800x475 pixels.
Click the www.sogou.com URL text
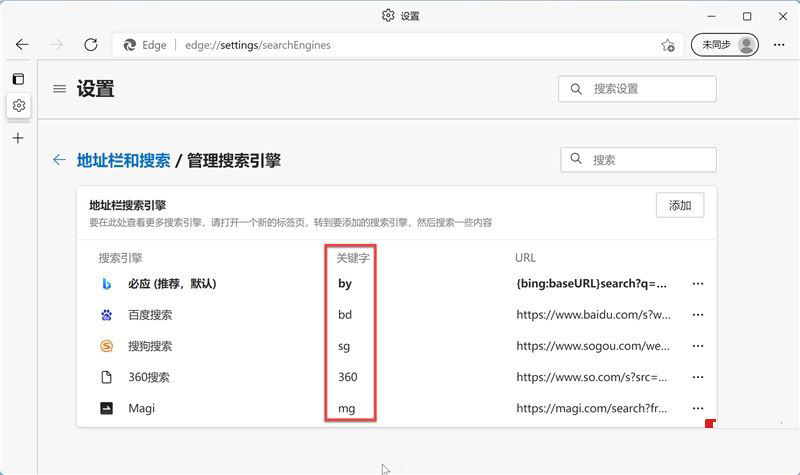pos(593,346)
